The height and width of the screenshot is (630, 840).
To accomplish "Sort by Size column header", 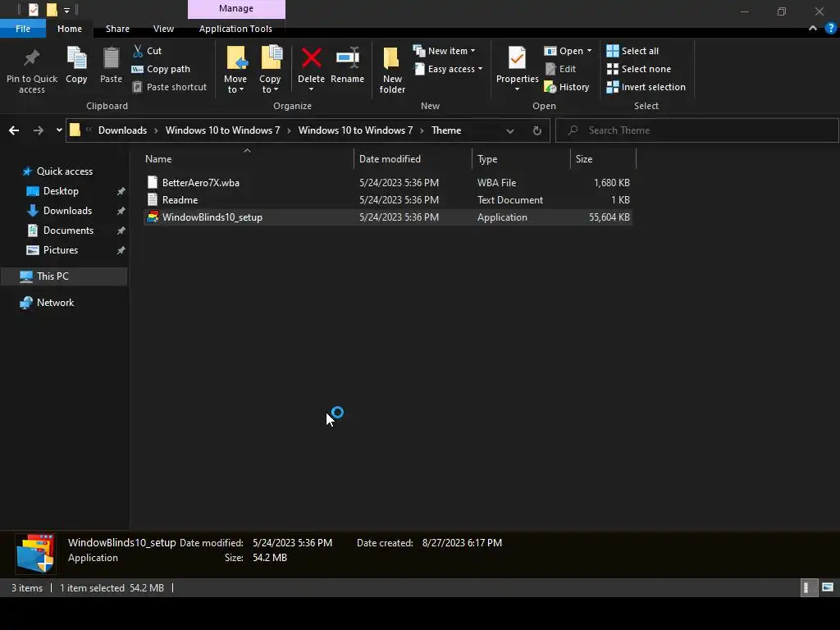I will (603, 159).
